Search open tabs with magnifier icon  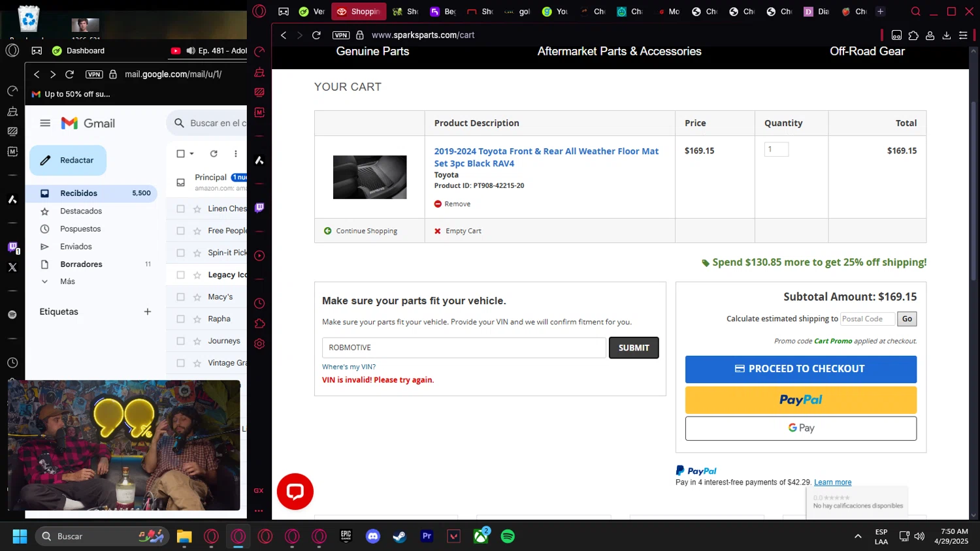pyautogui.click(x=916, y=11)
